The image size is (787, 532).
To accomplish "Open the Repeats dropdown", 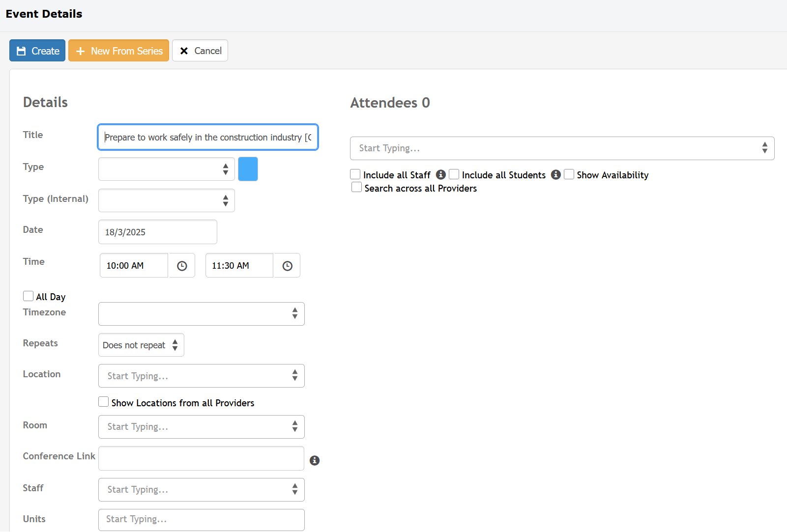I will [141, 345].
